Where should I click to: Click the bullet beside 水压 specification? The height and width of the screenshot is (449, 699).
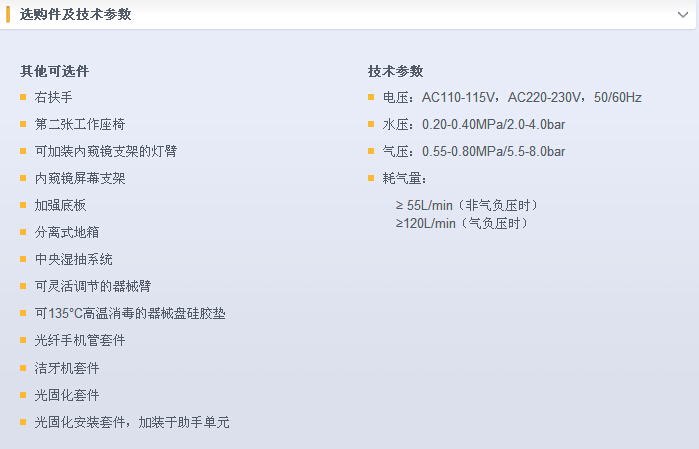point(371,124)
